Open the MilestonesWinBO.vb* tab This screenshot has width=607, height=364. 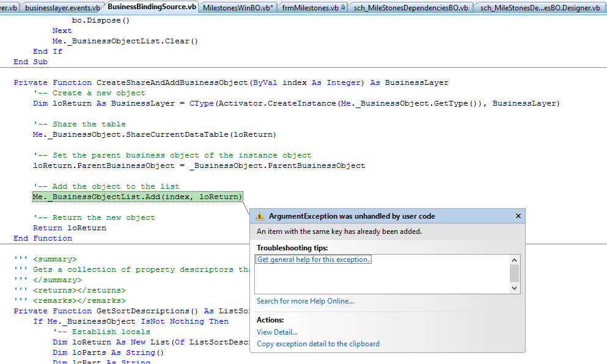coord(238,7)
